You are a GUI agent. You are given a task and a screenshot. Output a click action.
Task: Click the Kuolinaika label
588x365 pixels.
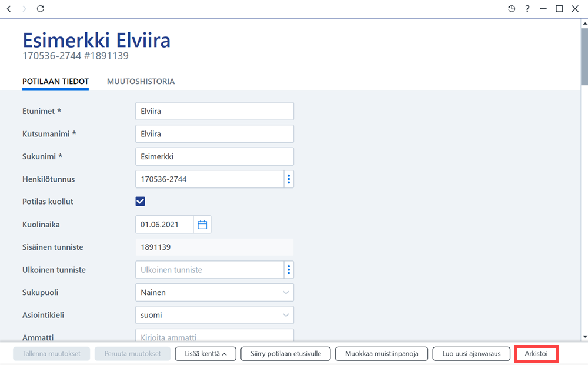click(x=41, y=225)
